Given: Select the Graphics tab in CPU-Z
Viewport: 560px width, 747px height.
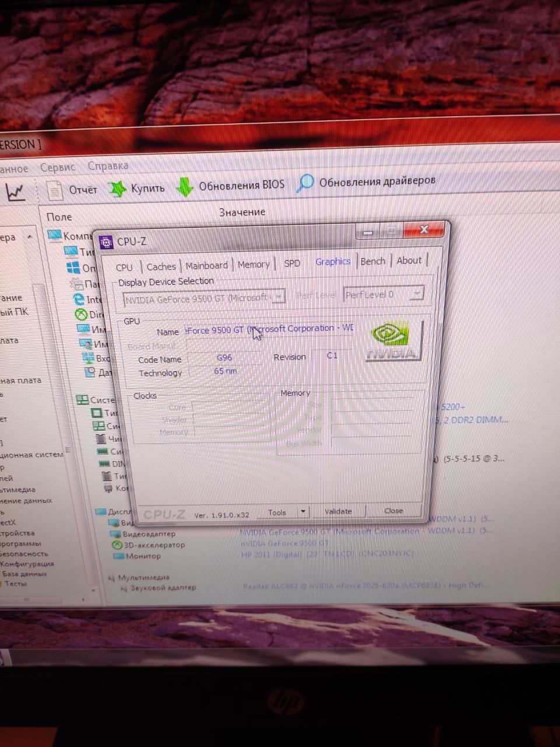Looking at the screenshot, I should click(333, 261).
